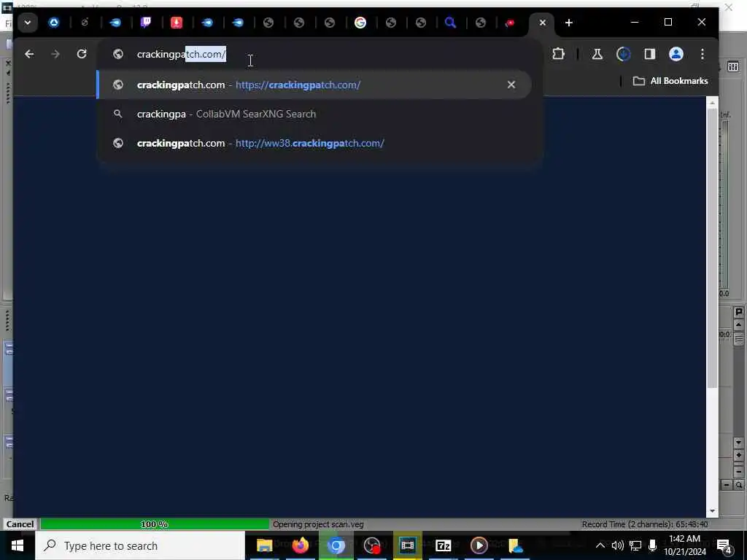This screenshot has width=747, height=560.
Task: Click the Record Time status text
Action: [645, 524]
